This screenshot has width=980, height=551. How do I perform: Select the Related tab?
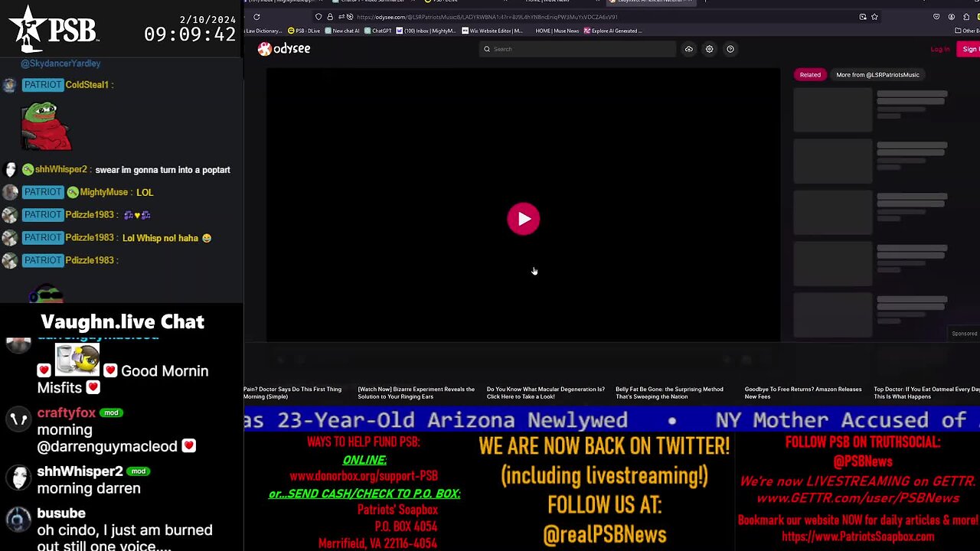click(x=810, y=74)
